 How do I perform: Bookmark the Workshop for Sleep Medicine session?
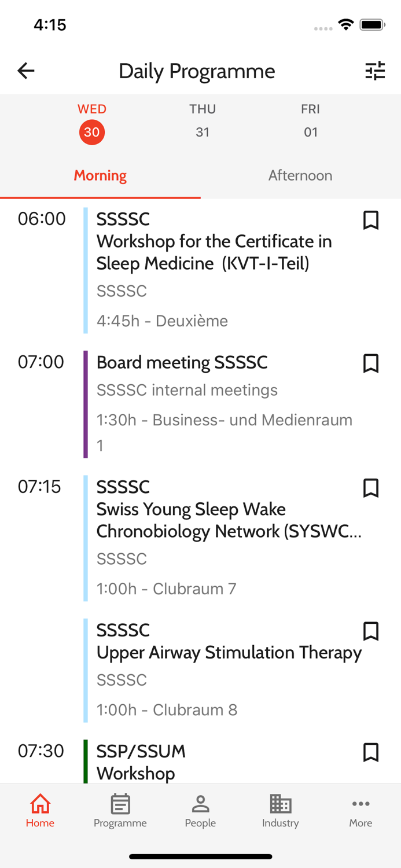371,220
